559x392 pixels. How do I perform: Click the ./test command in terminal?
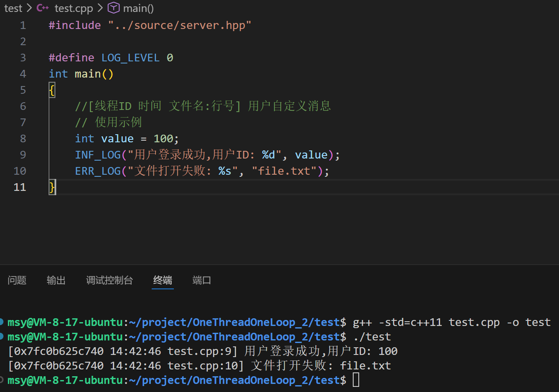pos(372,337)
